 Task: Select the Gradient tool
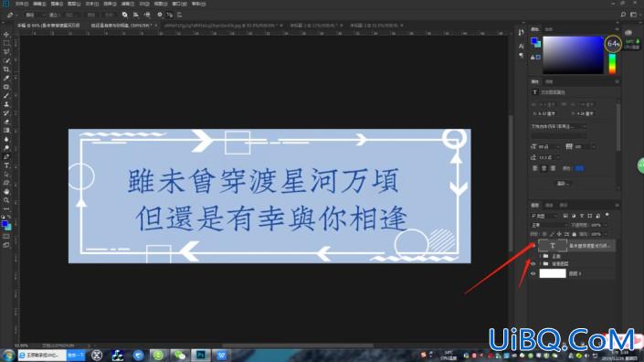point(6,130)
